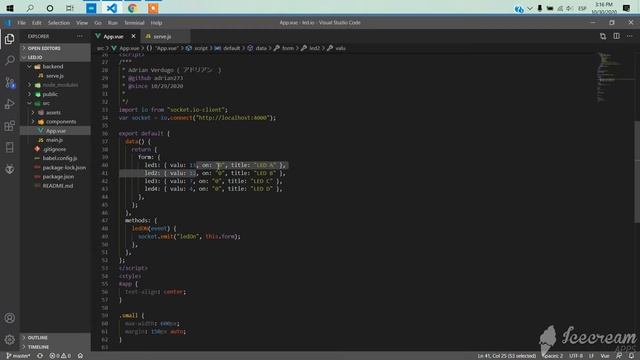
Task: Open the Accounts menu in the activity bar
Action: [x=9, y=318]
